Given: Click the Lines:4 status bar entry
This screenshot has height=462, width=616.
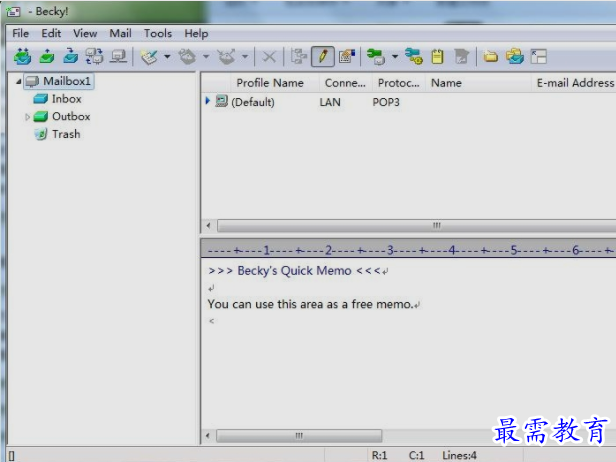Looking at the screenshot, I should 459,455.
